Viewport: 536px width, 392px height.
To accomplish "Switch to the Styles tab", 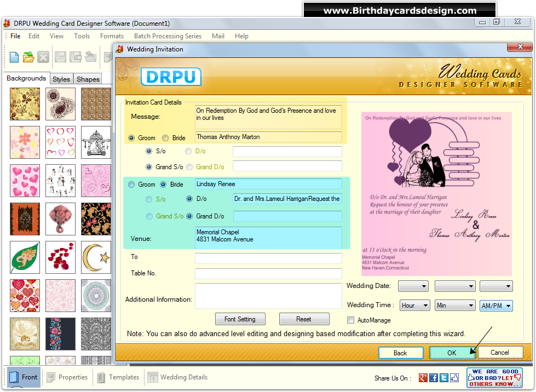I will click(61, 79).
